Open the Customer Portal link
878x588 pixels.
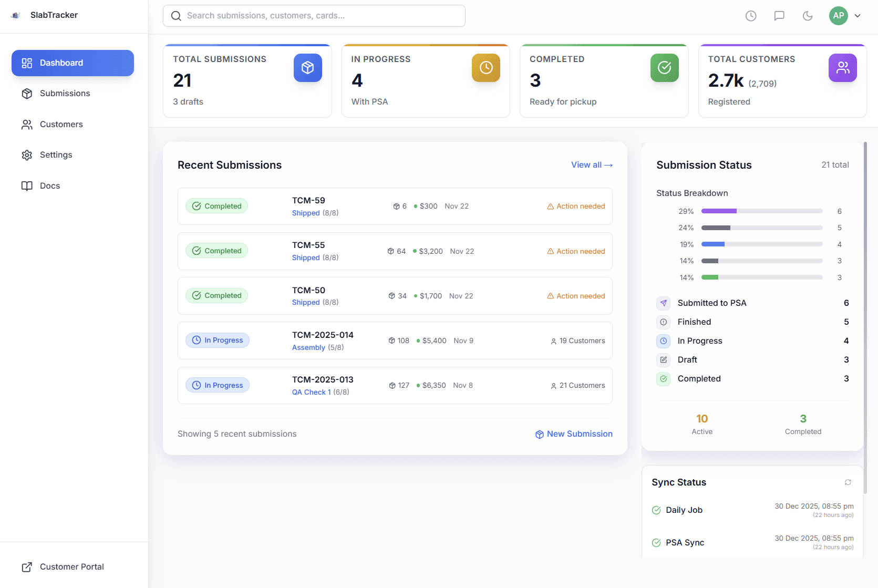72,566
